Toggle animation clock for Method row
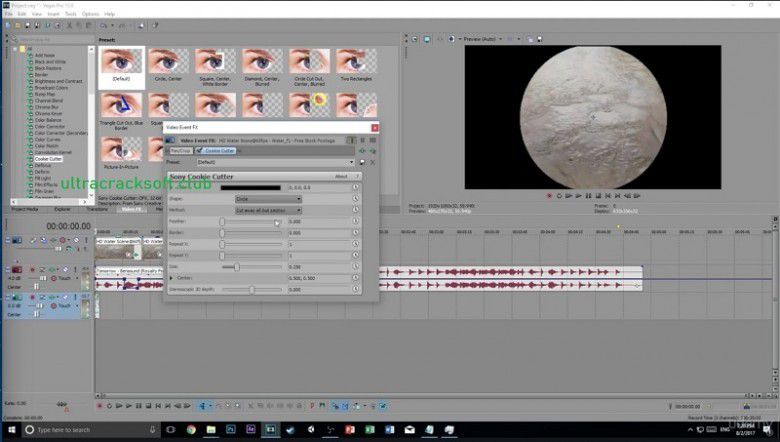This screenshot has width=780, height=442. 356,210
